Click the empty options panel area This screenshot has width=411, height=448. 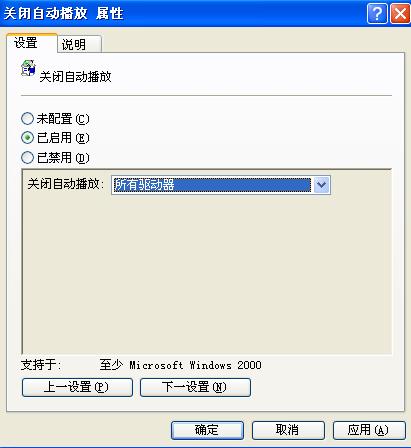click(207, 273)
